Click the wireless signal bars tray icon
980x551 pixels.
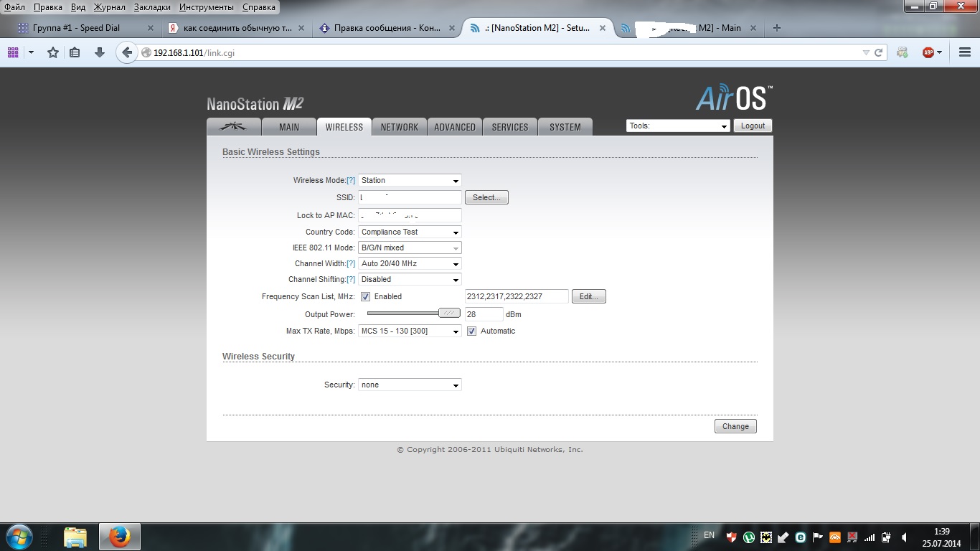[x=870, y=537]
